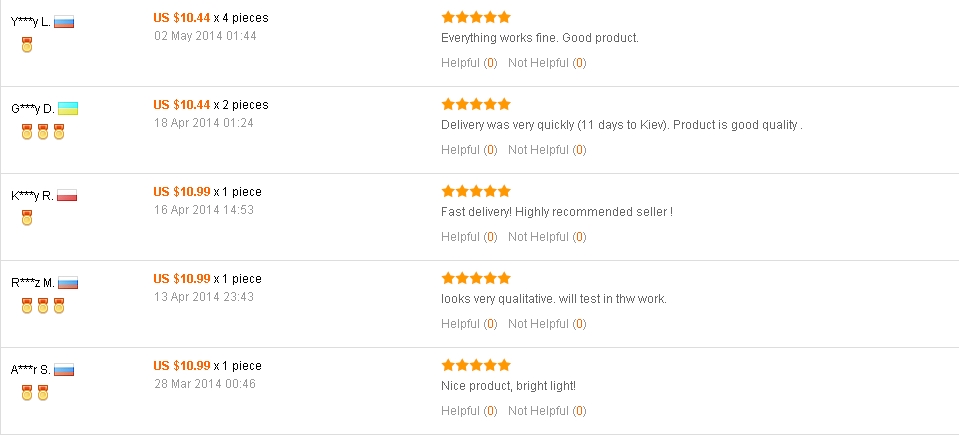Click the Russian flag beside A***r S.
The height and width of the screenshot is (435, 959).
pyautogui.click(x=64, y=370)
